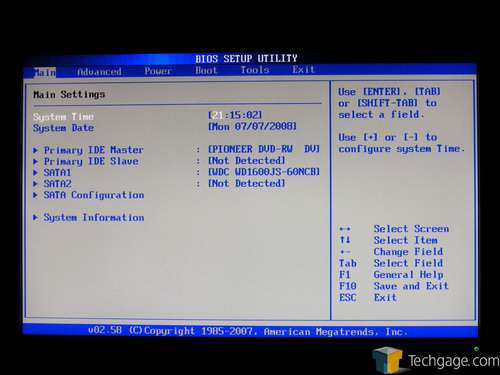
Task: Open the Advanced tab
Action: [99, 72]
